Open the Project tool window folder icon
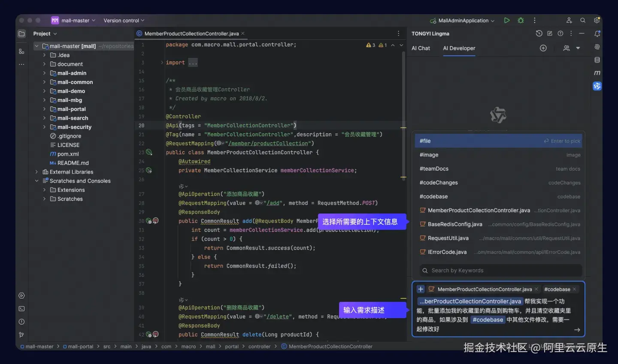618x364 pixels. pos(21,34)
